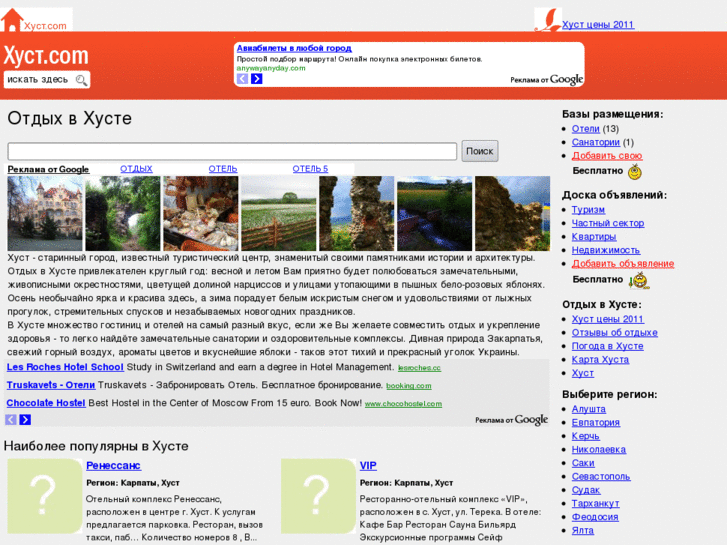Click the red Добавить свою link
727x545 pixels.
tap(607, 156)
